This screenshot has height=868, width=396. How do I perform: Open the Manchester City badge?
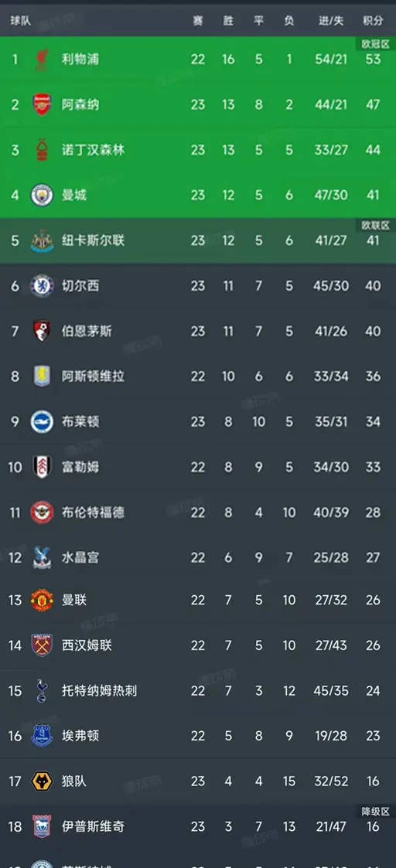(x=42, y=195)
